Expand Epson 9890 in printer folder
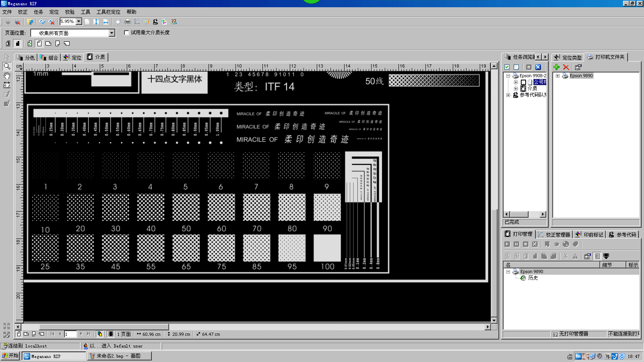The width and height of the screenshot is (644, 362). (x=557, y=76)
